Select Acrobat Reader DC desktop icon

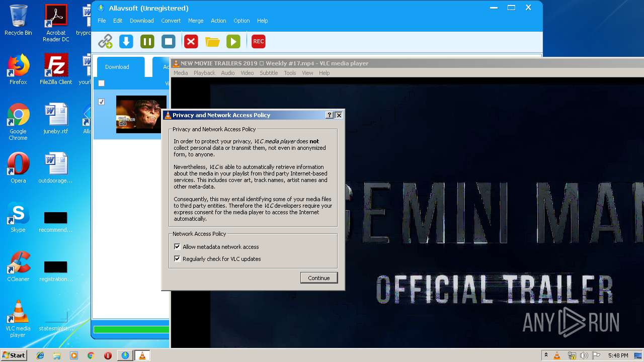[56, 23]
